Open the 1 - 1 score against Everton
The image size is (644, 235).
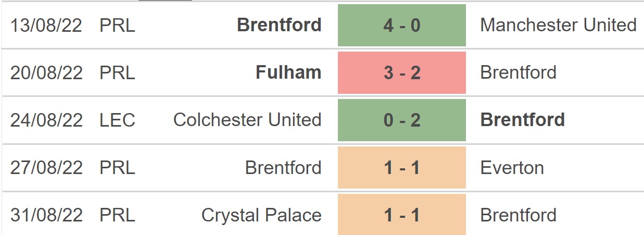click(x=401, y=168)
